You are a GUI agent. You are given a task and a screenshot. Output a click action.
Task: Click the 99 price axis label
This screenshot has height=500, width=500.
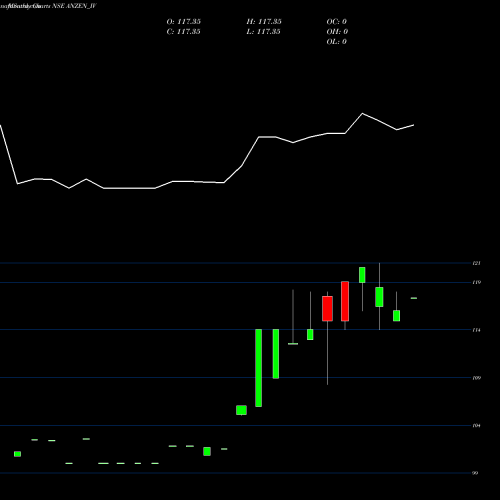click(475, 473)
